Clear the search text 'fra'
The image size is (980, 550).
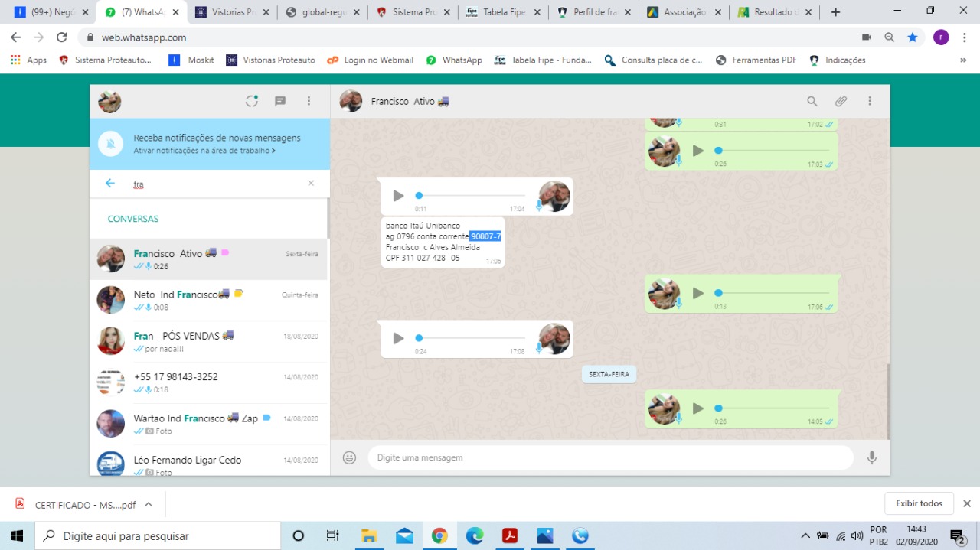point(311,184)
